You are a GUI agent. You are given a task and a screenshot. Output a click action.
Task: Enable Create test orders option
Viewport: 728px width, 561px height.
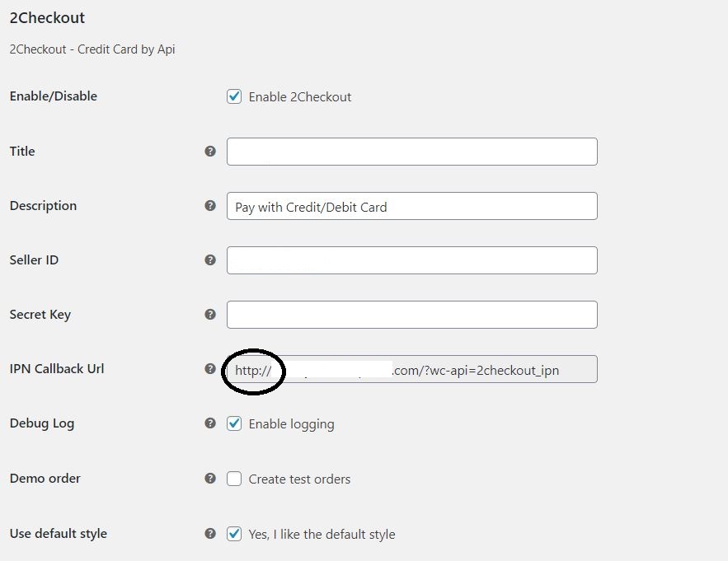click(x=234, y=479)
